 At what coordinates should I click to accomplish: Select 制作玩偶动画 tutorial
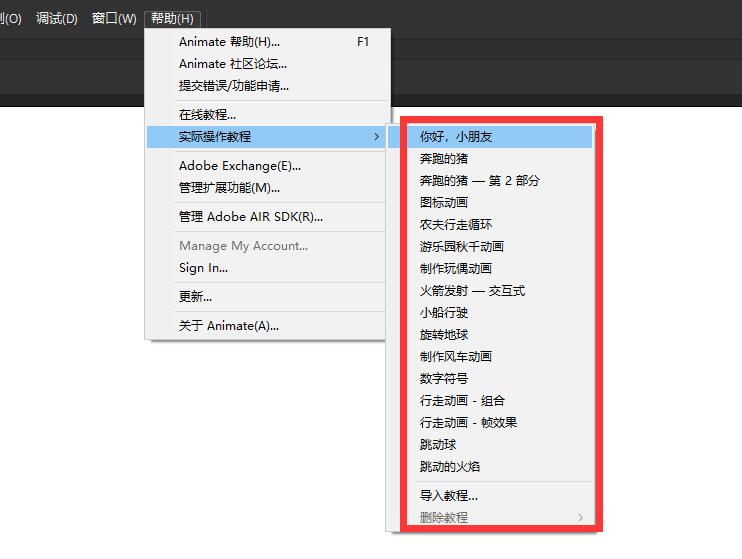pyautogui.click(x=490, y=269)
